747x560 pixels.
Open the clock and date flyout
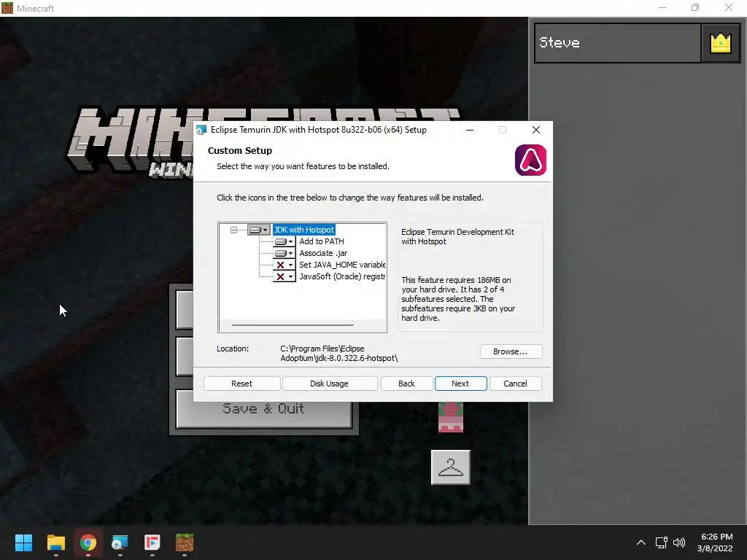[x=716, y=542]
